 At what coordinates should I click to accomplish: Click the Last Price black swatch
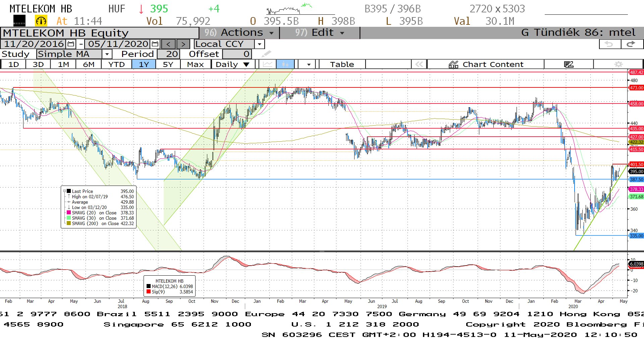(x=69, y=191)
